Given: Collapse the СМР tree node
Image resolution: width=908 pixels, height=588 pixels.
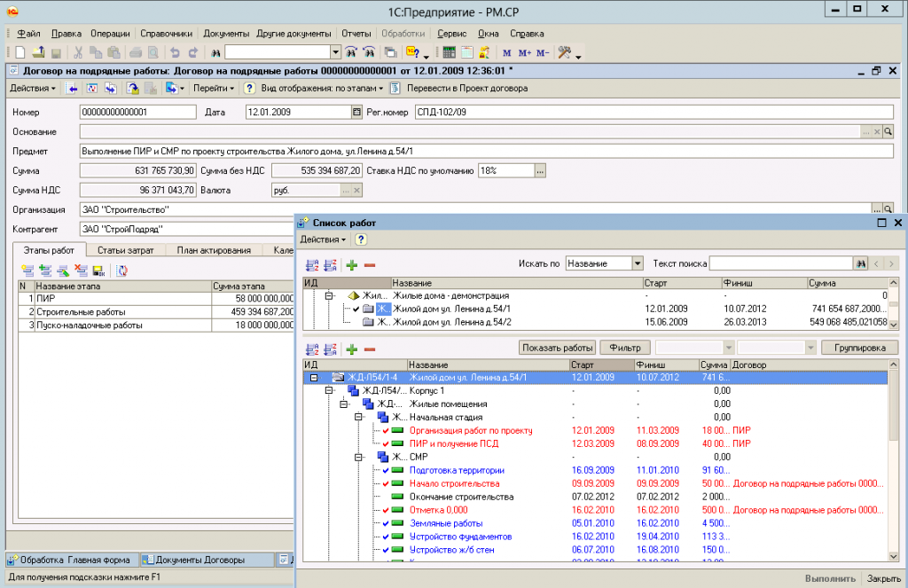Looking at the screenshot, I should tap(360, 457).
